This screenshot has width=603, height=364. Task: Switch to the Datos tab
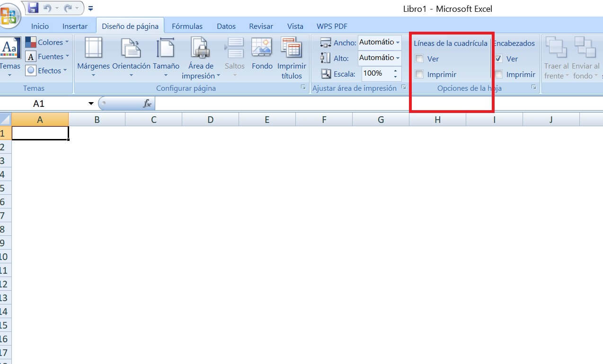click(226, 26)
